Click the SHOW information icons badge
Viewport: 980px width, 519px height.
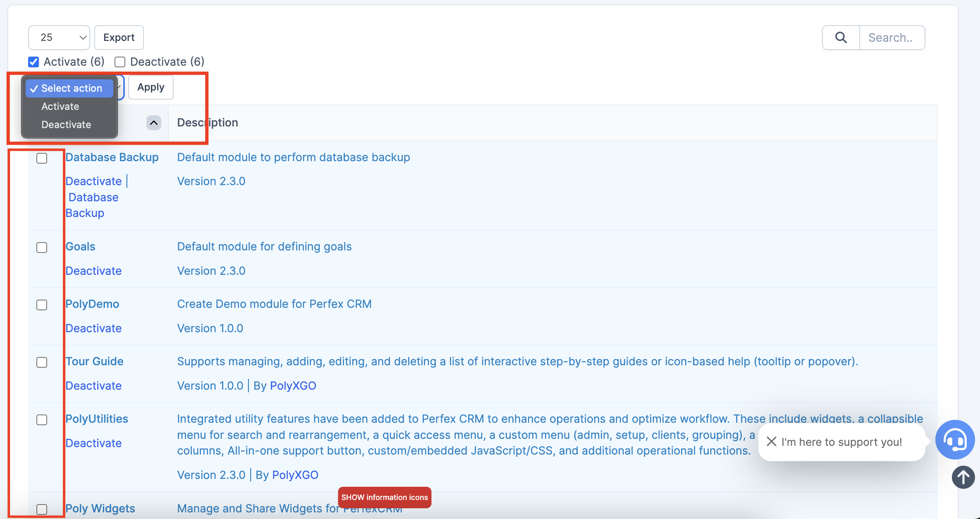[385, 497]
